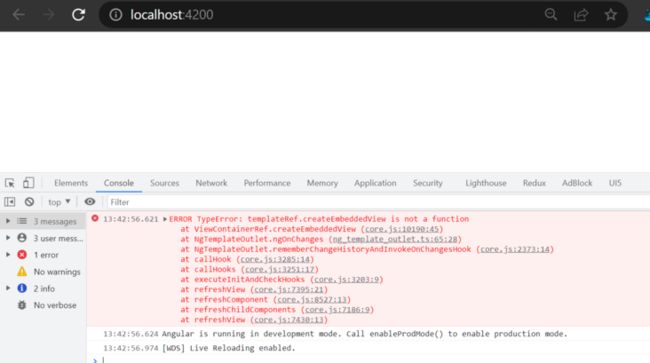Select the 2 info sidebar item
The image size is (650, 363).
[43, 288]
